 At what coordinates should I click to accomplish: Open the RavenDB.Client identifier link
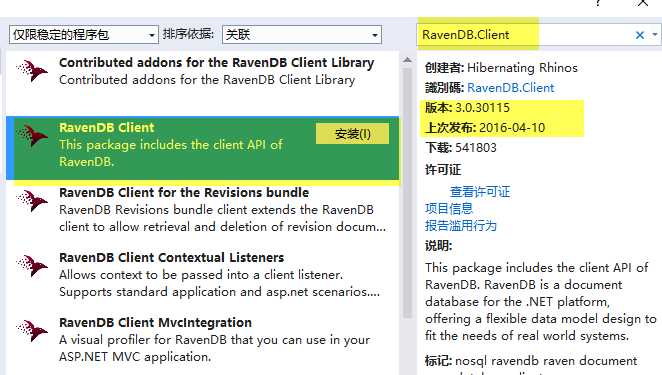tap(510, 88)
